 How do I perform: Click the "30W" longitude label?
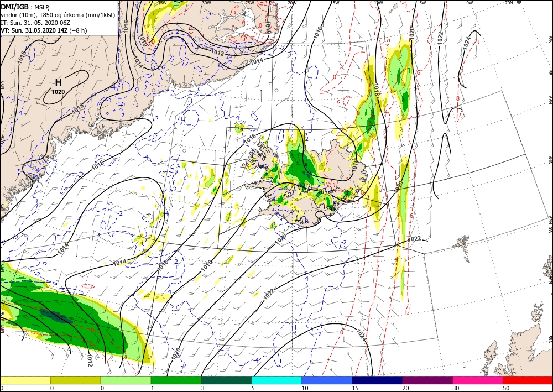coord(206,3)
